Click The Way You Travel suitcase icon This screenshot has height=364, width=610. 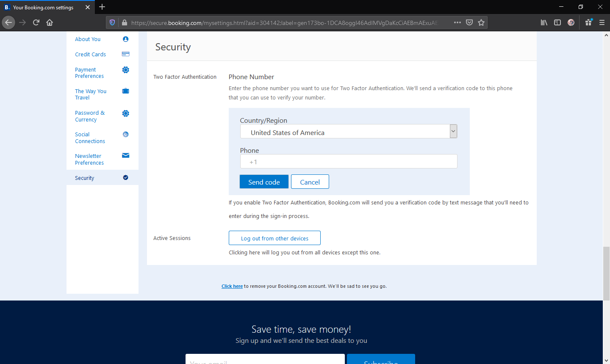pyautogui.click(x=125, y=91)
